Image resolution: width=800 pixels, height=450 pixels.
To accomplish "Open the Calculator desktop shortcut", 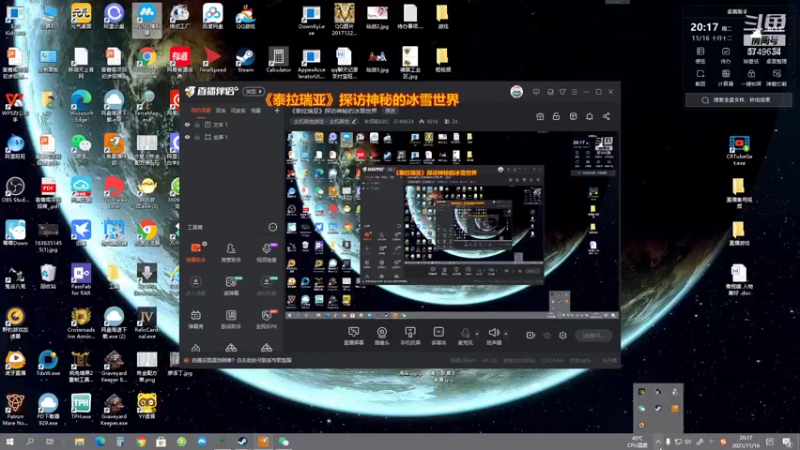I will point(279,60).
